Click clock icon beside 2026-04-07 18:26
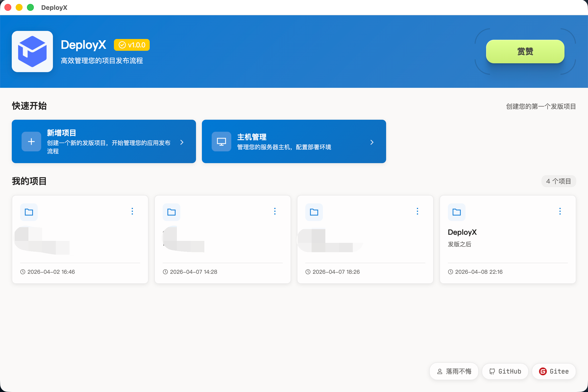Image resolution: width=588 pixels, height=392 pixels. (308, 272)
